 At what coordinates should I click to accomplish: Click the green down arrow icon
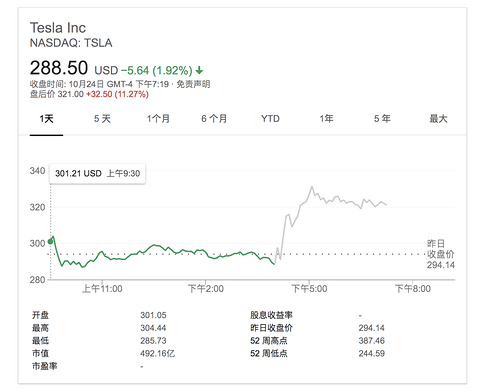coord(199,70)
